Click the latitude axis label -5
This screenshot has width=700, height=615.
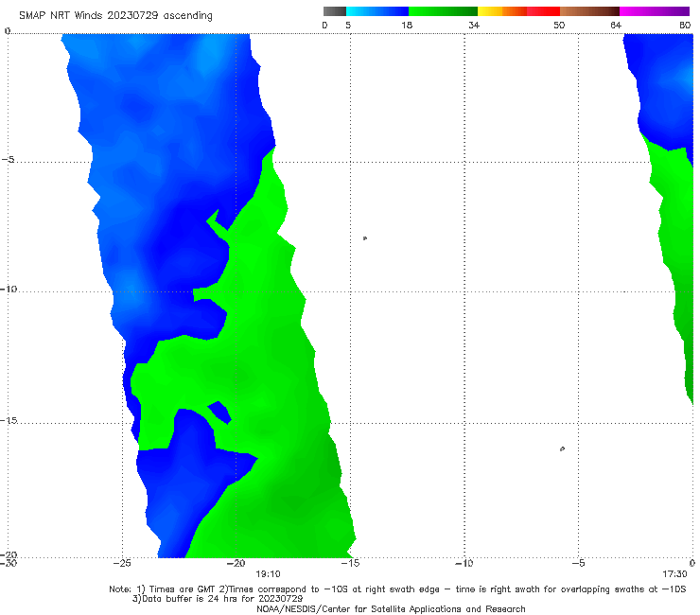coord(9,159)
